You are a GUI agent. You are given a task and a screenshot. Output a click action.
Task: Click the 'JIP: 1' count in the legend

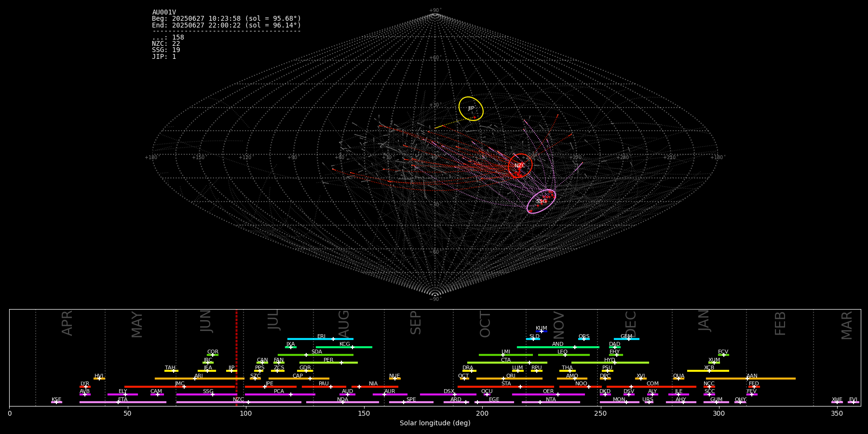[164, 57]
